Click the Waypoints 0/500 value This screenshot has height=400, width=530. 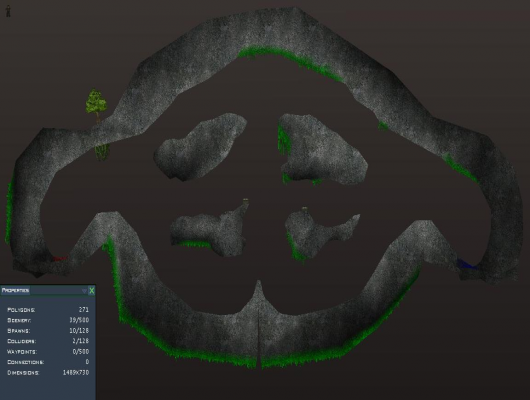click(81, 352)
